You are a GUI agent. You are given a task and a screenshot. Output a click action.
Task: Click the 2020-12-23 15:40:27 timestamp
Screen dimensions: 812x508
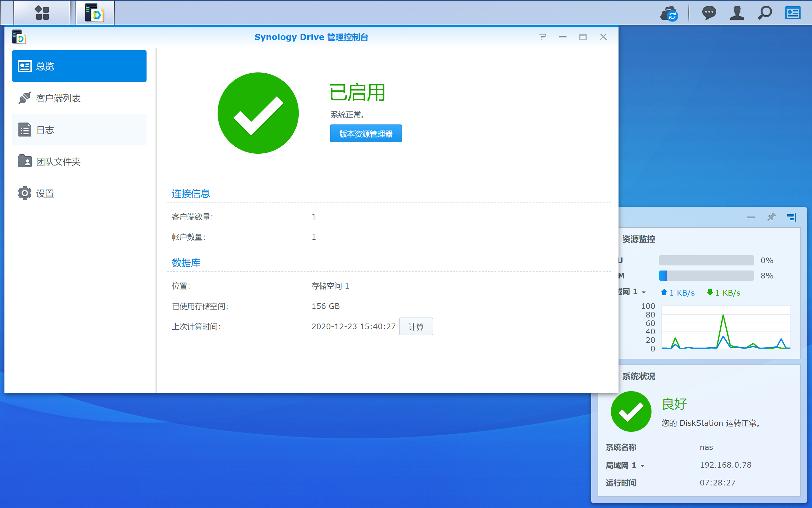click(x=354, y=327)
